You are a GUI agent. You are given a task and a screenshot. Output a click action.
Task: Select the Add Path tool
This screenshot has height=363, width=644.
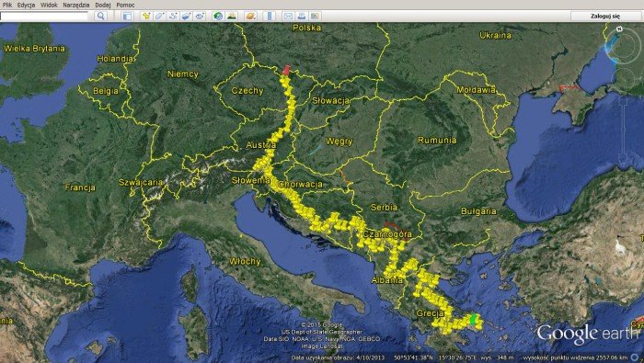pyautogui.click(x=173, y=16)
